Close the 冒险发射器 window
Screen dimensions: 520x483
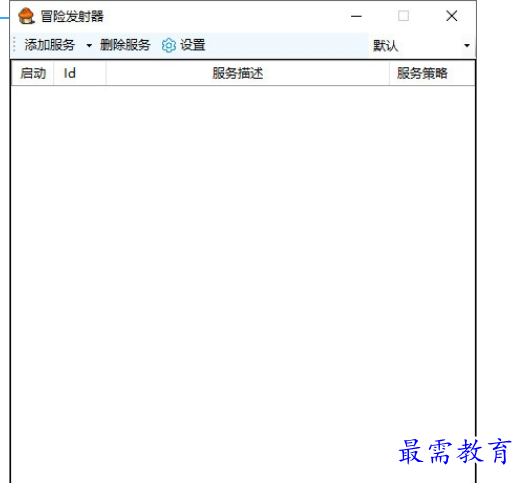tap(451, 16)
